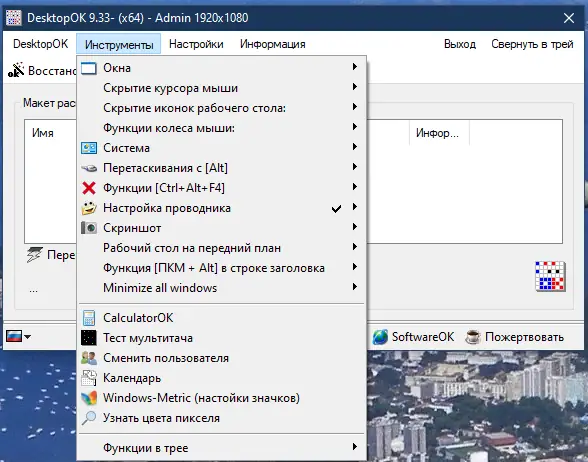
Task: Click the Выход button
Action: (x=460, y=44)
